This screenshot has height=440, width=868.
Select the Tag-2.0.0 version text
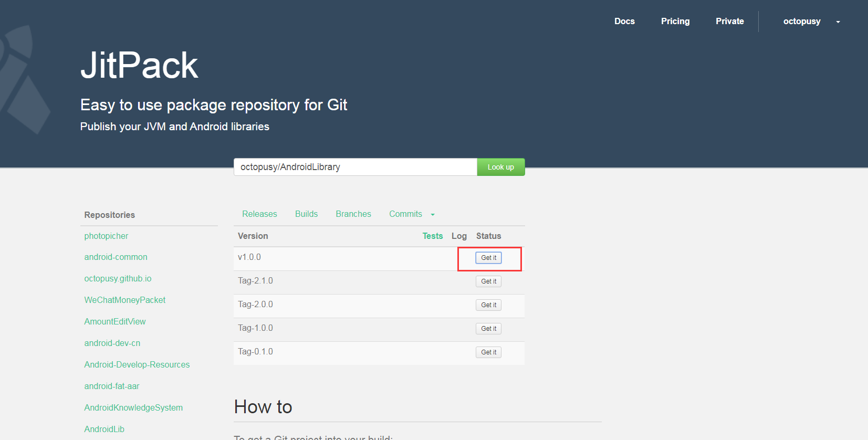[255, 304]
